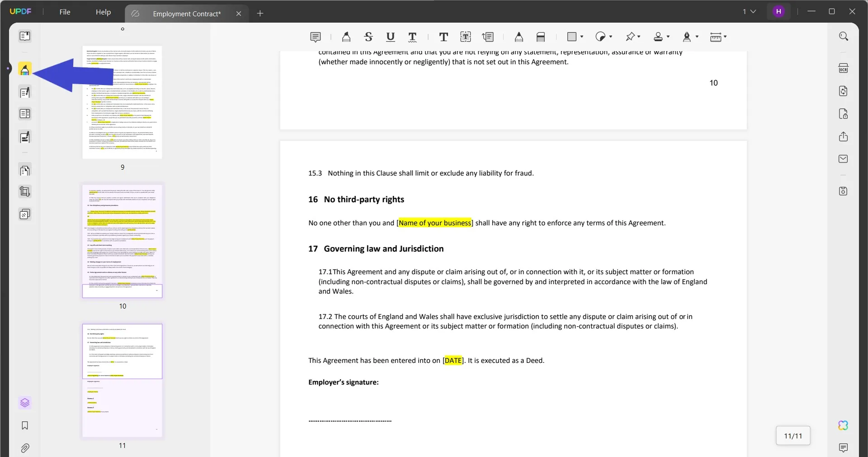Select the Comment highlighter tool in sidebar
Image resolution: width=868 pixels, height=457 pixels.
(x=25, y=69)
